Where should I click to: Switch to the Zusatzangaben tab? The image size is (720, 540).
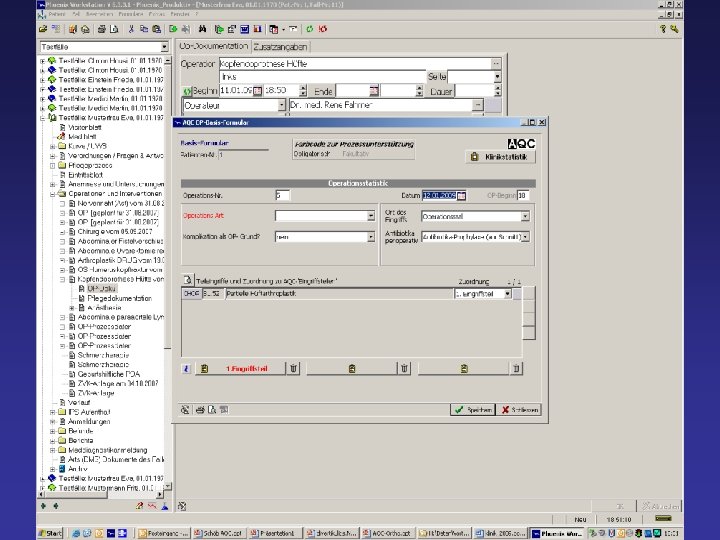click(x=280, y=47)
